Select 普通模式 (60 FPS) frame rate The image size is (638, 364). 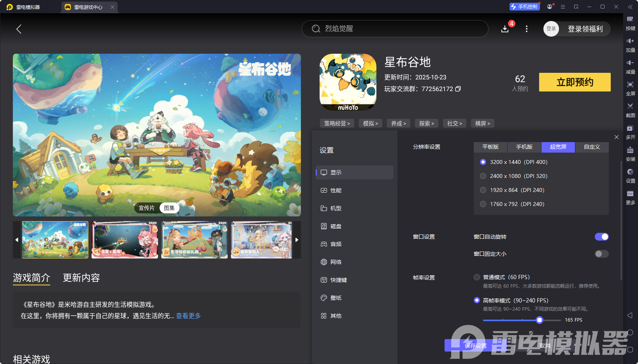tap(477, 277)
